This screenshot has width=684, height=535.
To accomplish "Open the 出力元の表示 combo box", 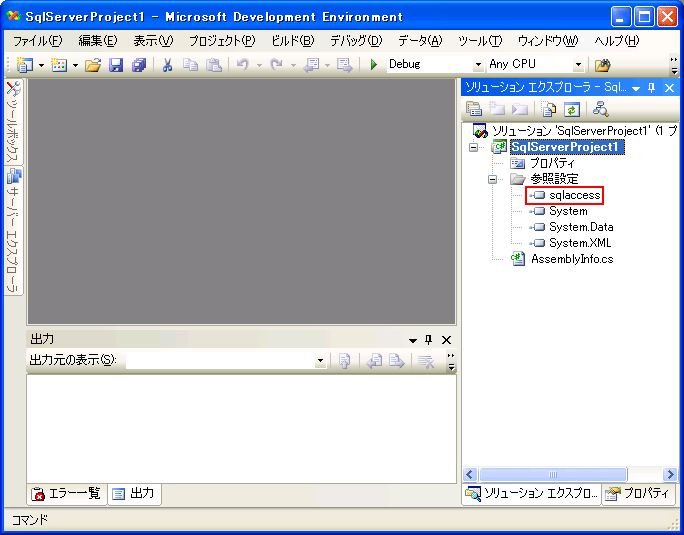I will coord(226,360).
